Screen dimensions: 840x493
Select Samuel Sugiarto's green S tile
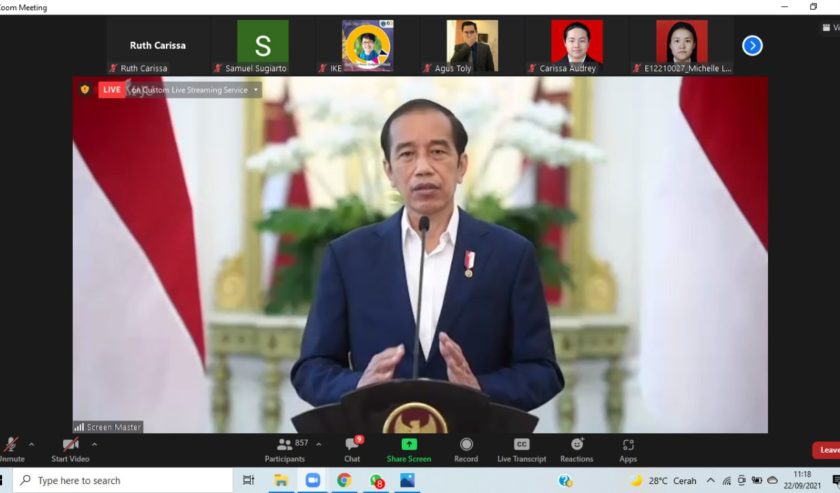pyautogui.click(x=262, y=46)
